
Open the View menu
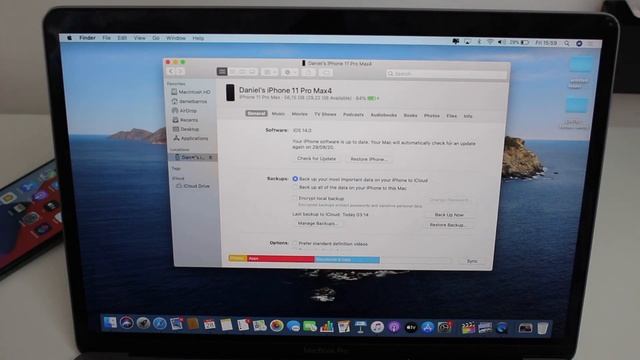coord(139,38)
